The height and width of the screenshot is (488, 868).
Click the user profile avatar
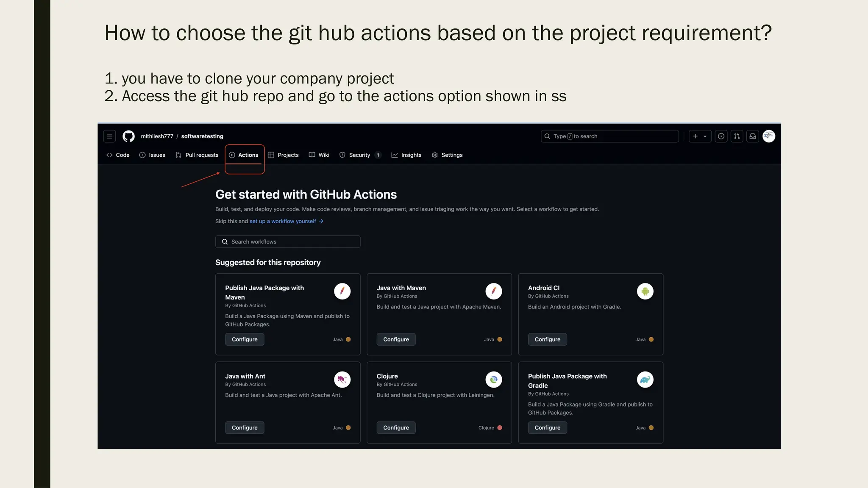point(769,136)
